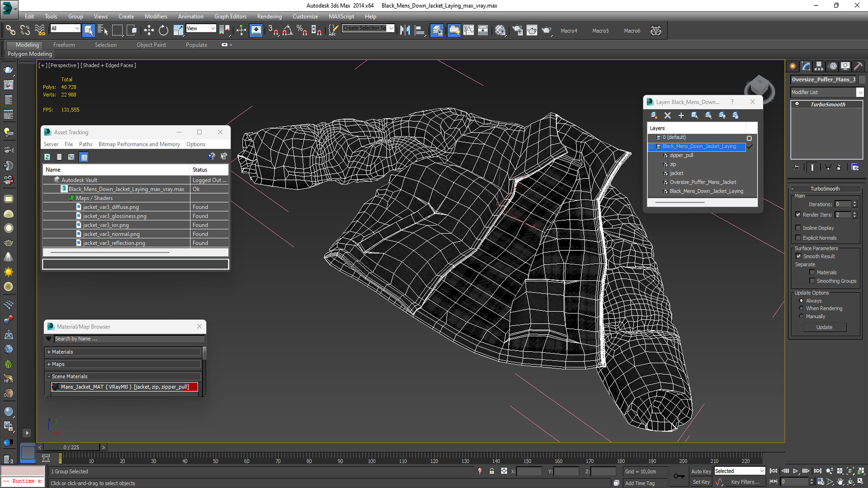Open Key Filters dialog
Viewport: 868px width, 488px height.
click(x=745, y=482)
